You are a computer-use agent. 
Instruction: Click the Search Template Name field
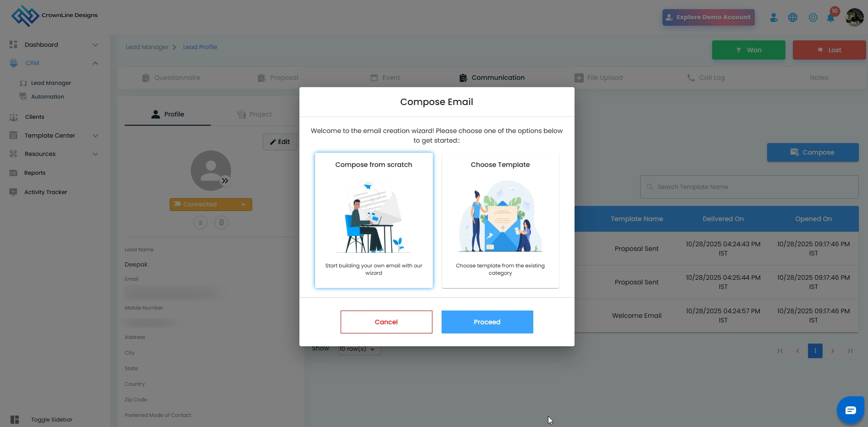749,187
